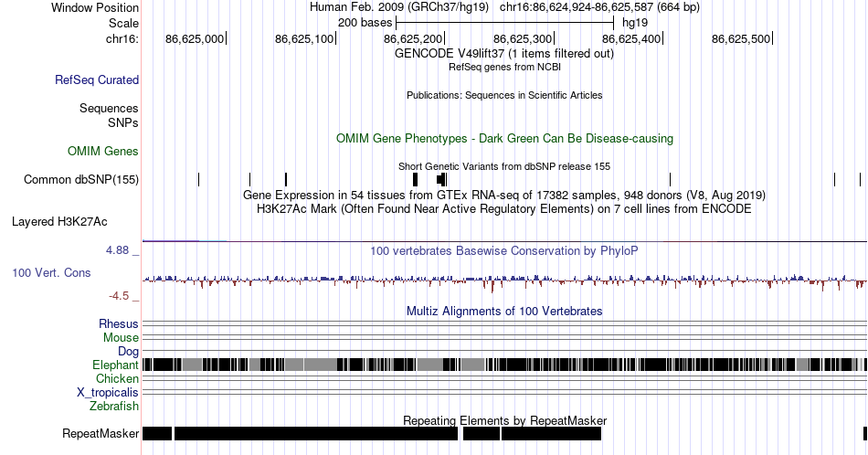This screenshot has width=868, height=455.
Task: Select the chr16: base position label
Action: [x=122, y=38]
